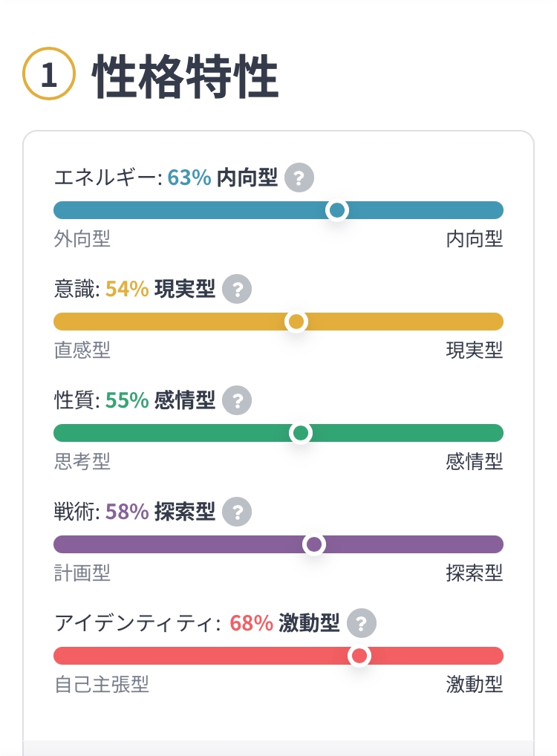Click the 自己主張型 label under red bar
The width and height of the screenshot is (557, 756).
(x=102, y=685)
